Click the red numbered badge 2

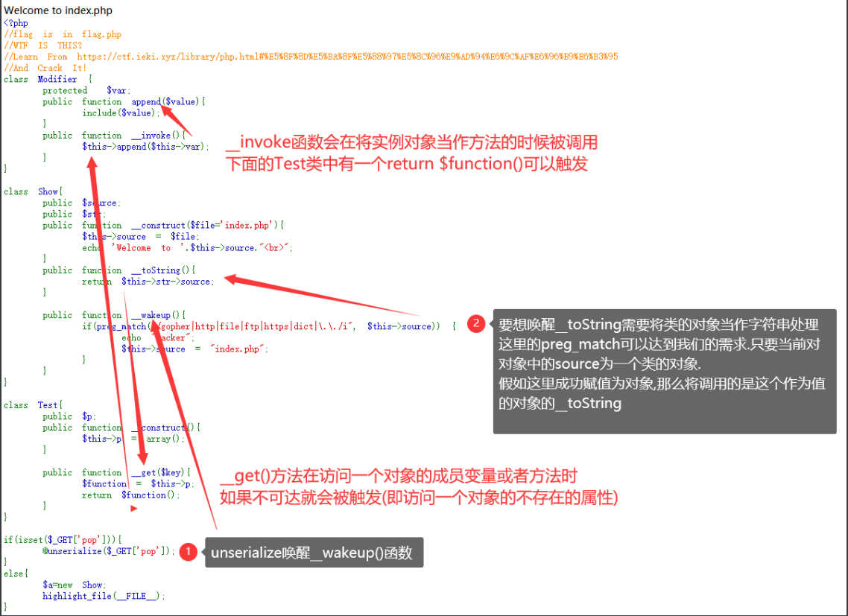click(476, 323)
